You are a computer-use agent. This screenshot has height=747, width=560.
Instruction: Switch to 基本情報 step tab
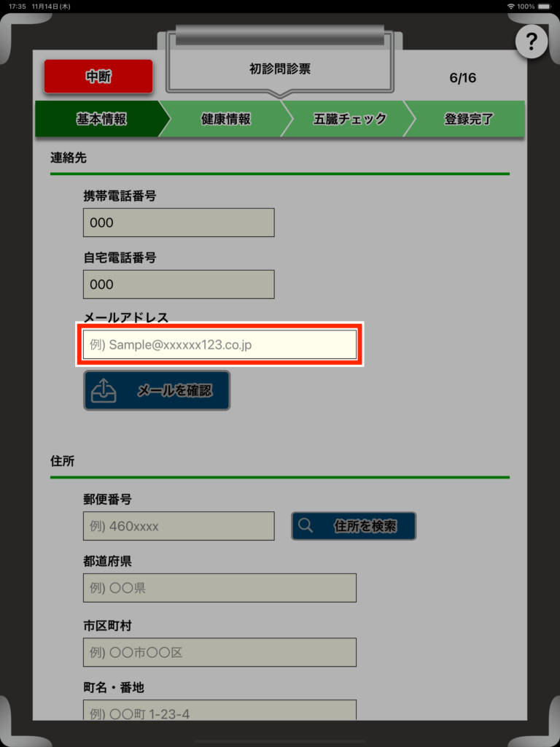101,119
